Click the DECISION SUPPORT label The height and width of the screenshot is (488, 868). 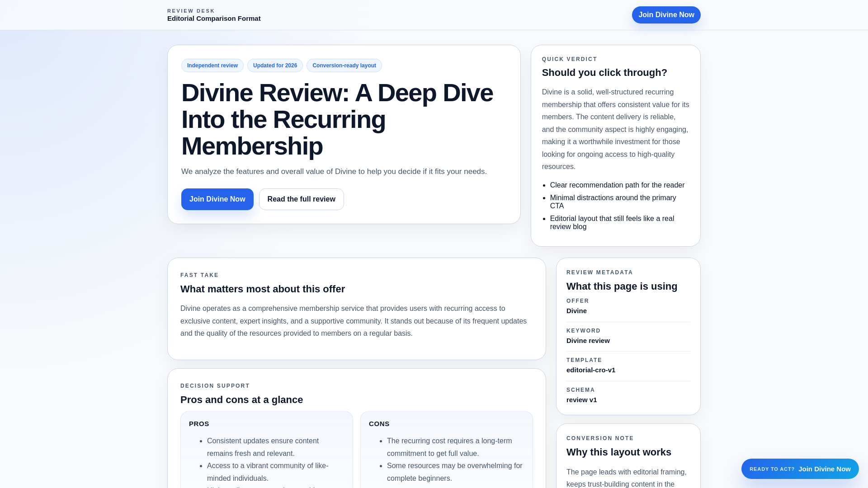coord(215,386)
